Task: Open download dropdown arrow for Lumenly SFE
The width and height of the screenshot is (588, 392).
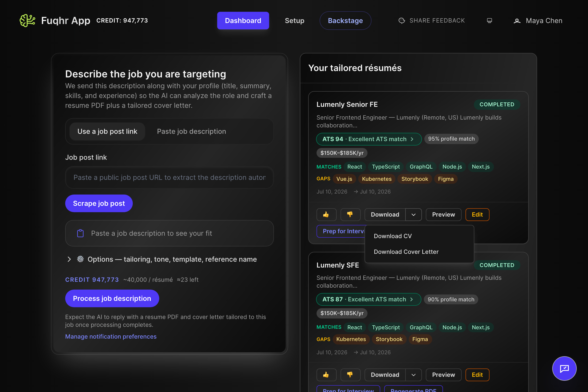Action: pos(414,375)
